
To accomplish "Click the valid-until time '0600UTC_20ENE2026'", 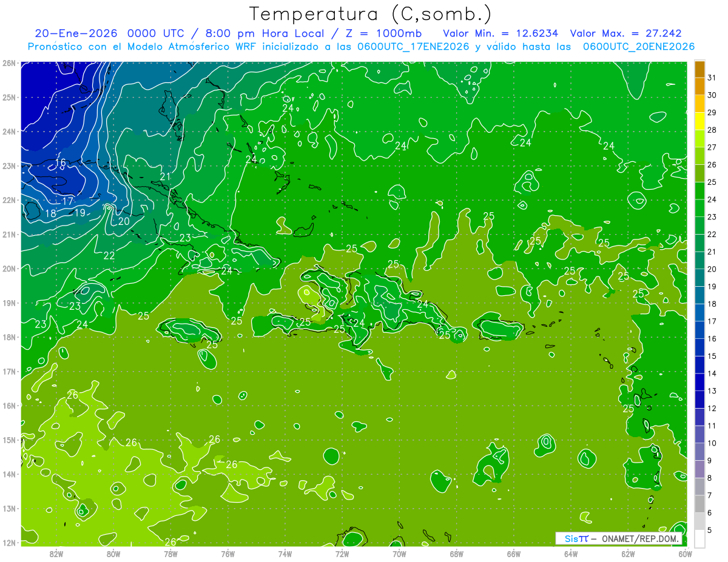I will click(639, 47).
